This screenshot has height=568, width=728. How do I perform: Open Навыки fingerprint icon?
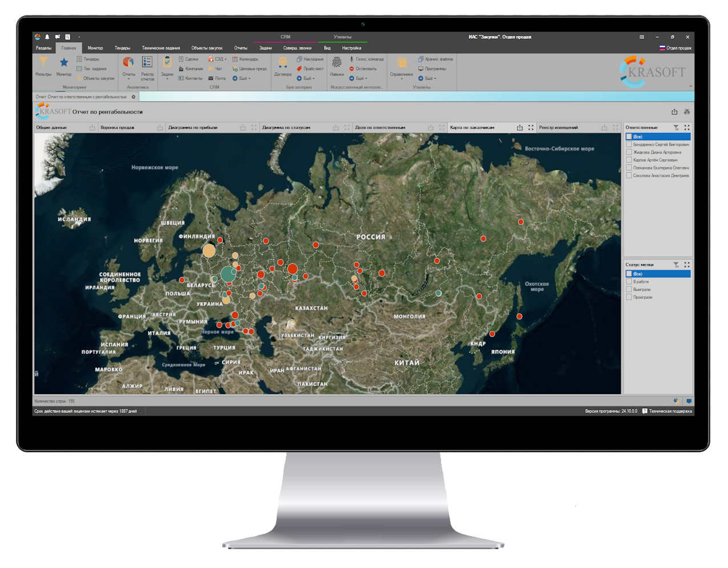tap(337, 64)
